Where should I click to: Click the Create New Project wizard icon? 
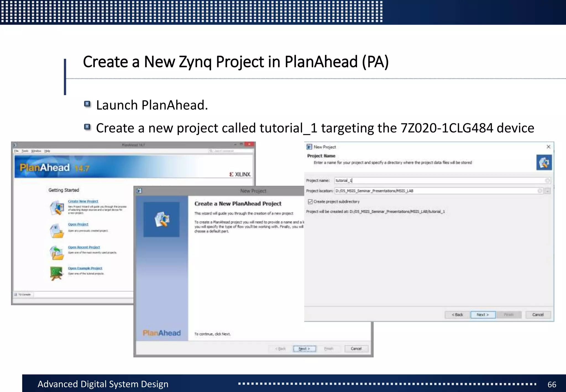point(57,208)
